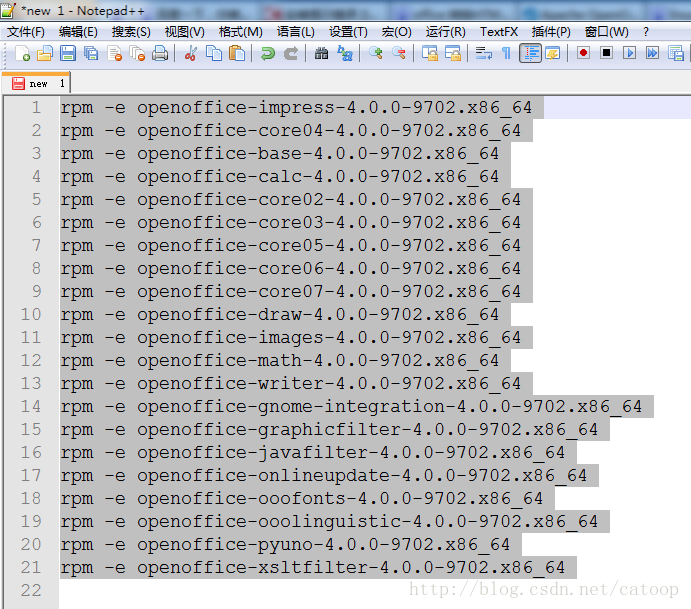Save the current recorded macro icon
The height and width of the screenshot is (609, 691).
coord(676,53)
